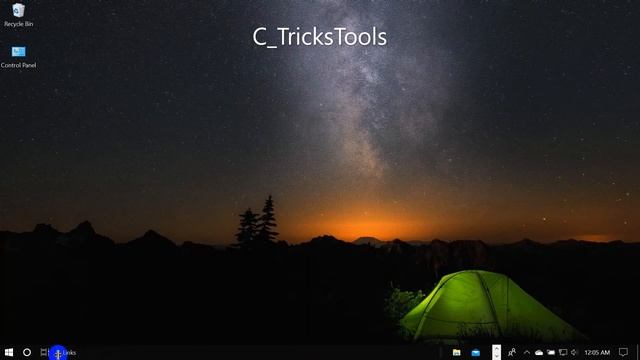Open the OneDrive cloud tray icon
The width and height of the screenshot is (640, 360).
point(539,353)
